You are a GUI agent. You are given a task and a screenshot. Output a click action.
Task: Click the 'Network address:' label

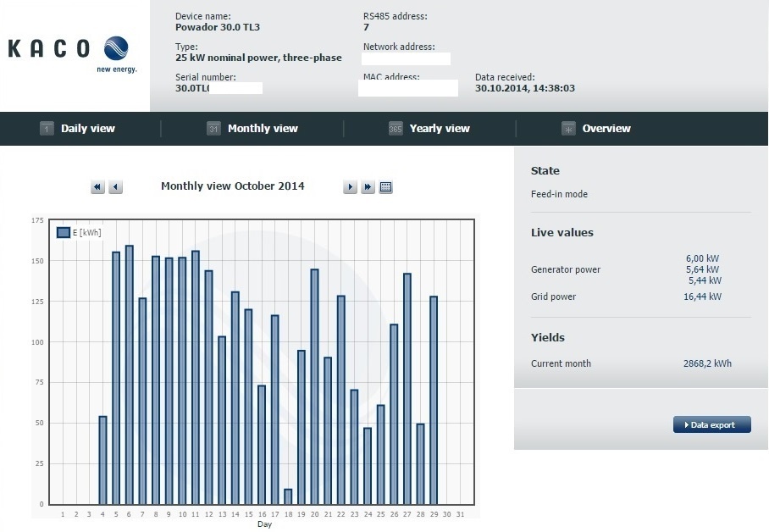click(x=399, y=47)
